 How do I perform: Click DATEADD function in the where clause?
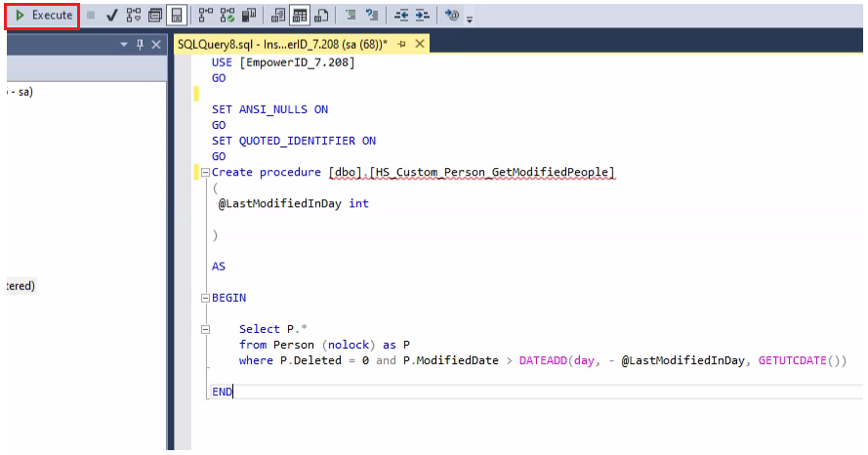point(543,361)
